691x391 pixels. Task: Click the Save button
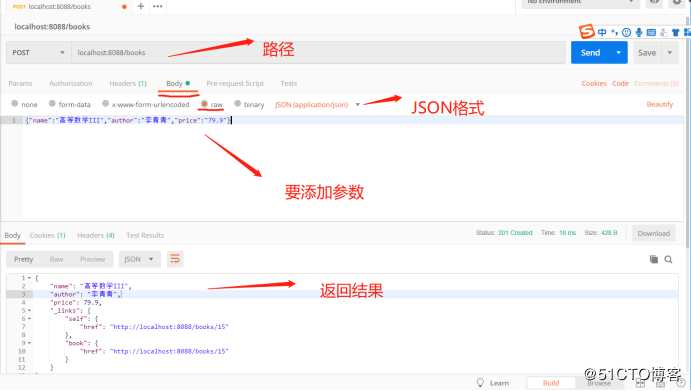click(647, 52)
